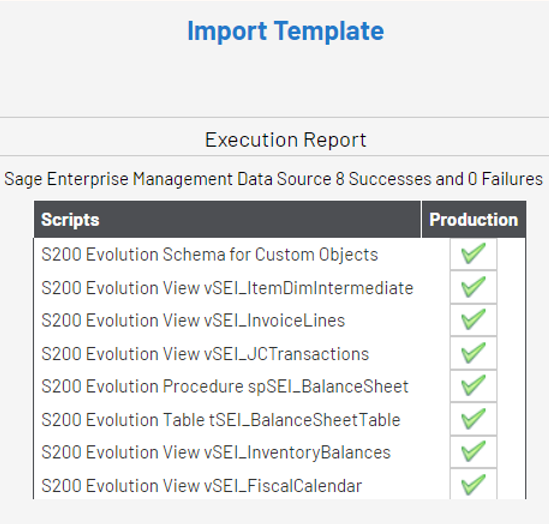
Task: Click the green checkmark for vSEI_FiscalCalendar
Action: tap(473, 485)
